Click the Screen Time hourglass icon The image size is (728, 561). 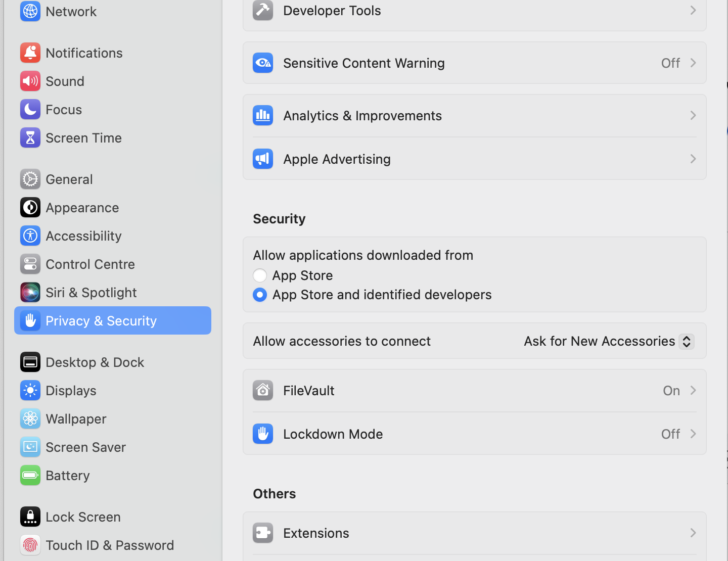30,138
